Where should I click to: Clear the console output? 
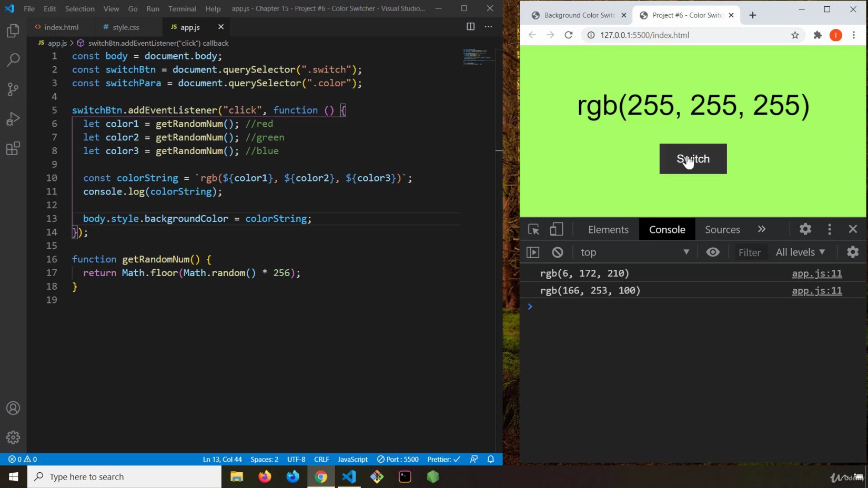[x=558, y=252]
